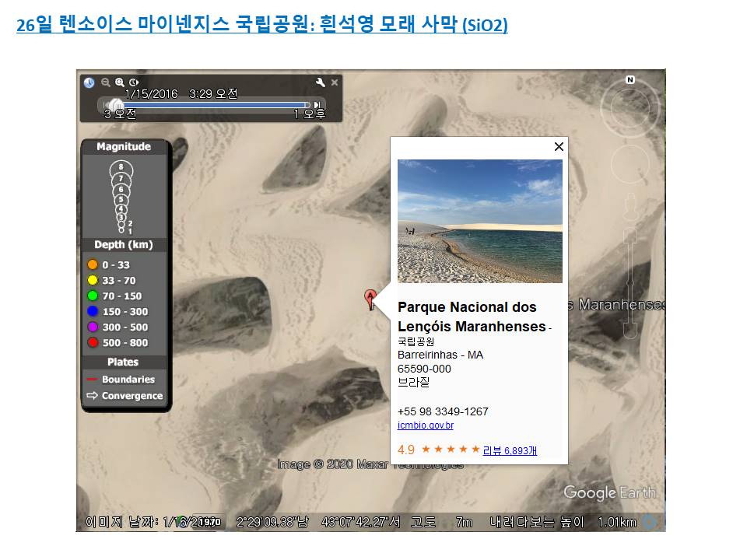Click the green 70 - 150 depth swatch
747x560 pixels.
(93, 296)
